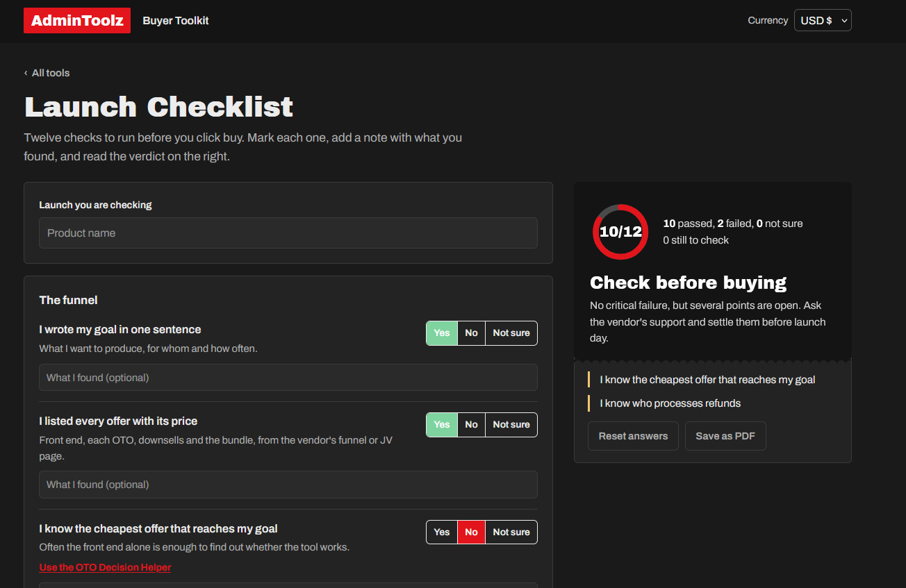This screenshot has width=906, height=588.
Task: Click notes field under 'I listed every offer'
Action: 288,485
